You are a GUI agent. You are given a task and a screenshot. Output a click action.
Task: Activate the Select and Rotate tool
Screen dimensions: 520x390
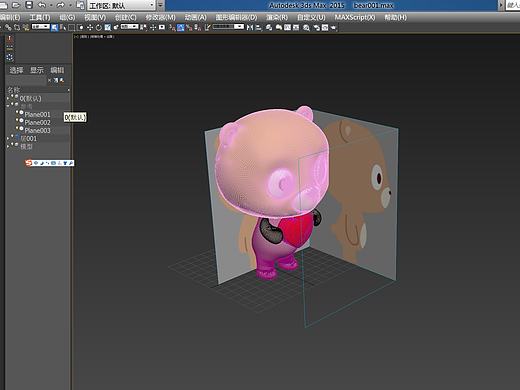tap(99, 28)
